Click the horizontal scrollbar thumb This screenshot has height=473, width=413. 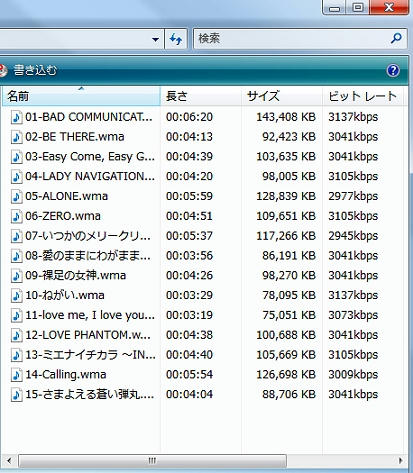(x=152, y=461)
